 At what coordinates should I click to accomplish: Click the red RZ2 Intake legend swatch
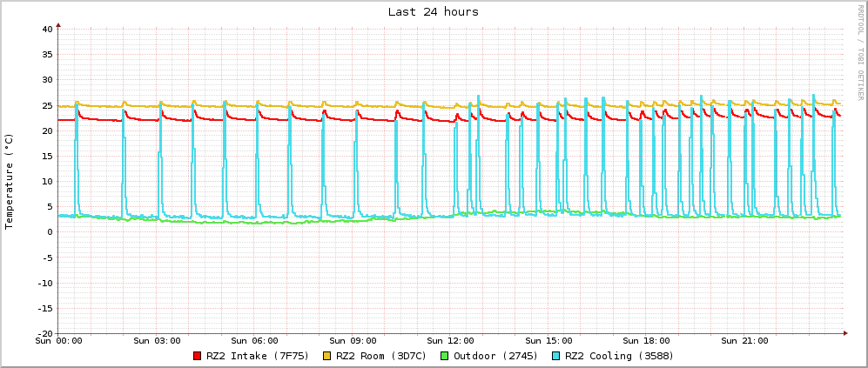(x=197, y=356)
